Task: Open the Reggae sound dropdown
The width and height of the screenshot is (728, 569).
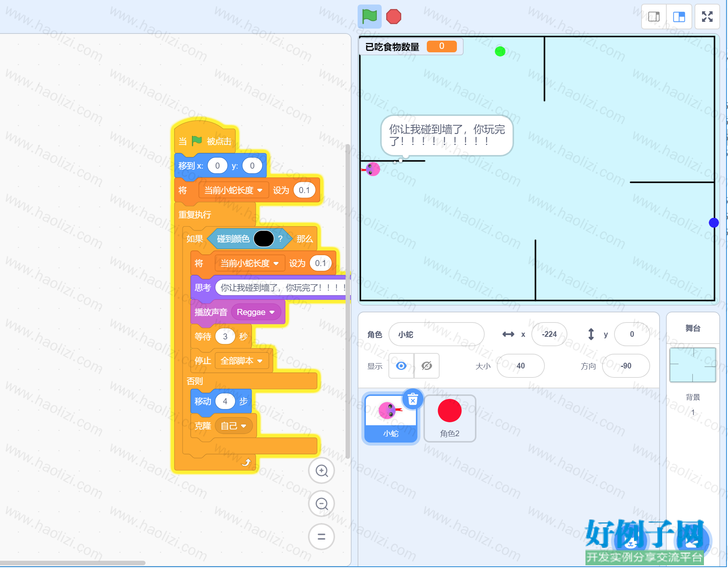Action: pos(256,312)
